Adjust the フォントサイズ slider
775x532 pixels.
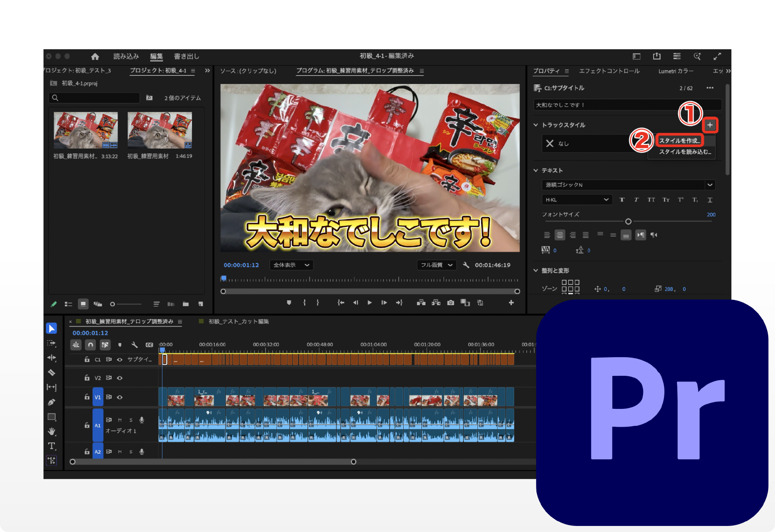628,222
